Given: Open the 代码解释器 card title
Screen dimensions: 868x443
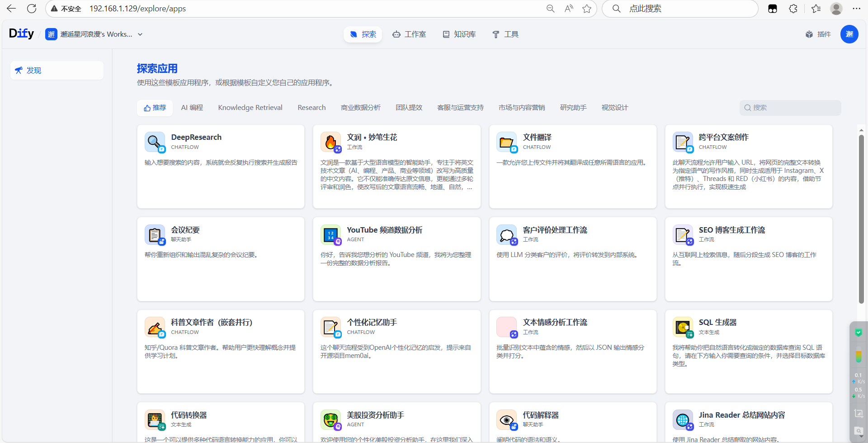Looking at the screenshot, I should click(541, 415).
